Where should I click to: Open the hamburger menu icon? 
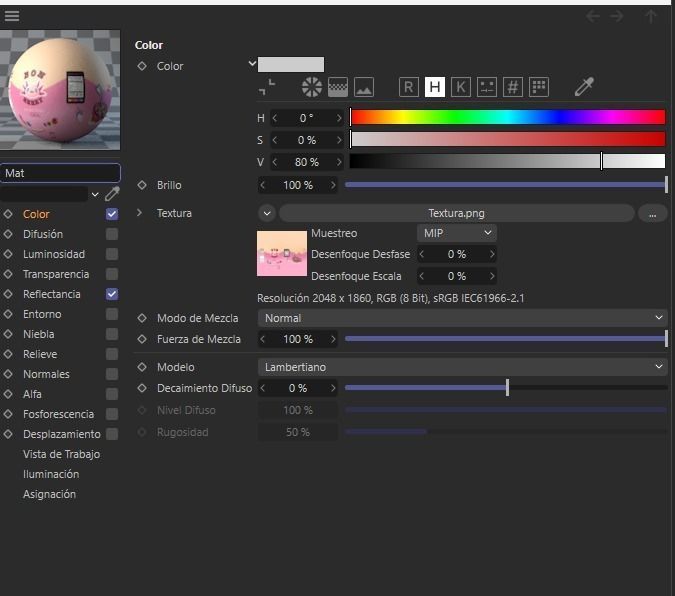12,16
